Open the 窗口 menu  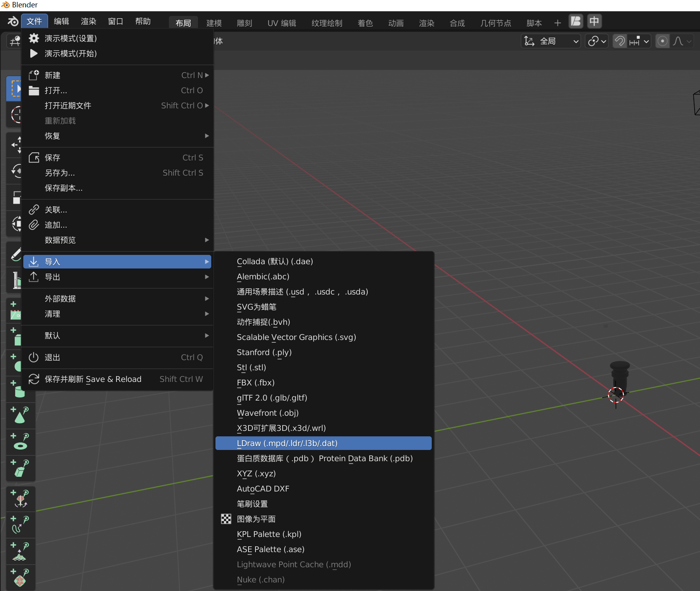(116, 21)
